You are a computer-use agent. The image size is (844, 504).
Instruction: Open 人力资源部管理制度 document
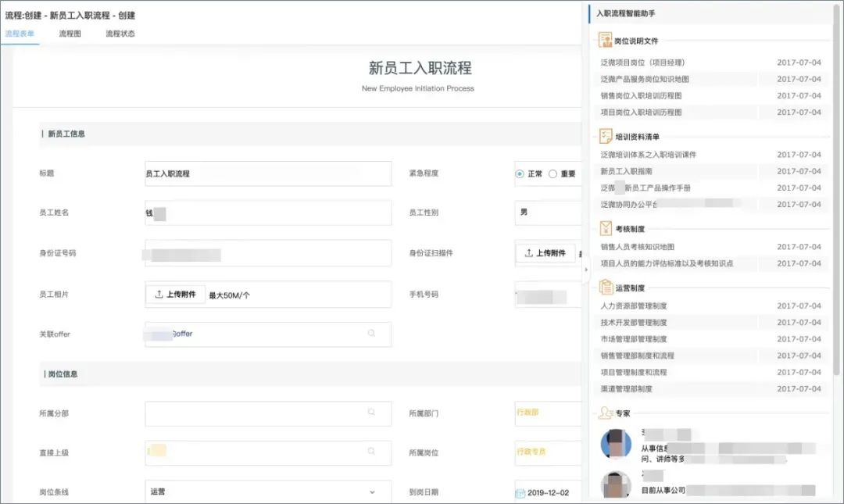pos(634,306)
